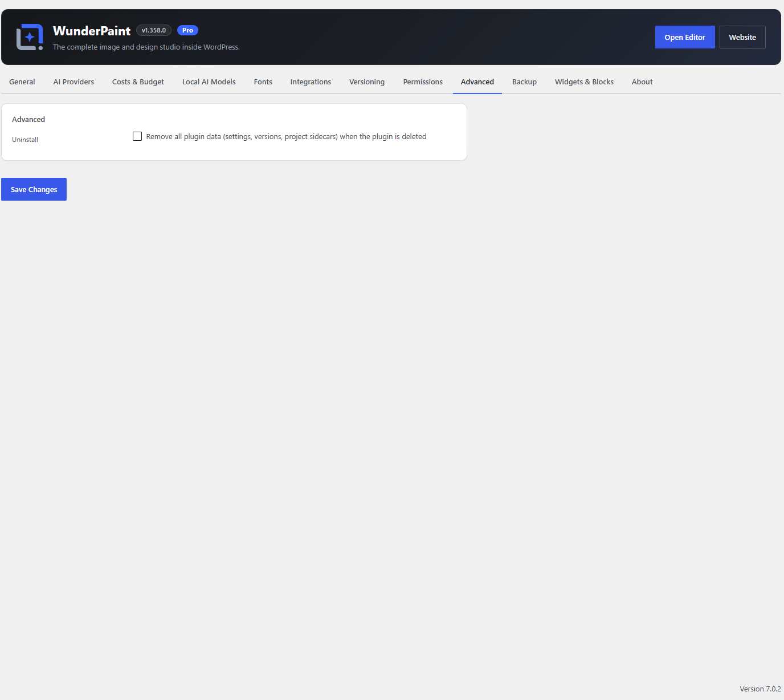Click the Open Editor button
784x700 pixels.
tap(685, 37)
